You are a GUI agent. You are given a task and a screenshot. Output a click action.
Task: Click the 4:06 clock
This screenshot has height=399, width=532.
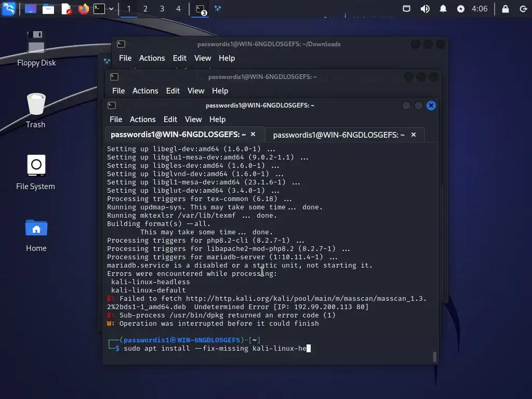pyautogui.click(x=480, y=9)
